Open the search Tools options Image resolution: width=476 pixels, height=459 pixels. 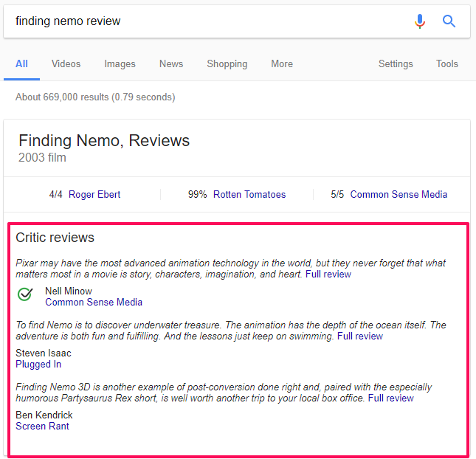(447, 63)
